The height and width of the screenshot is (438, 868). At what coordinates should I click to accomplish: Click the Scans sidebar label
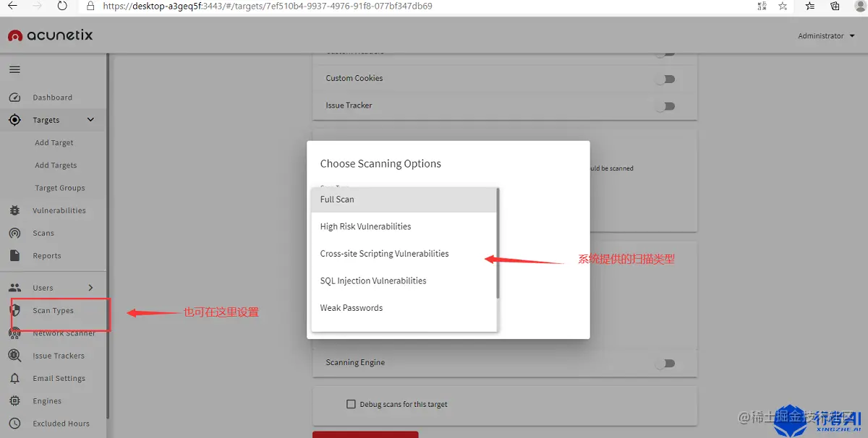click(x=43, y=233)
